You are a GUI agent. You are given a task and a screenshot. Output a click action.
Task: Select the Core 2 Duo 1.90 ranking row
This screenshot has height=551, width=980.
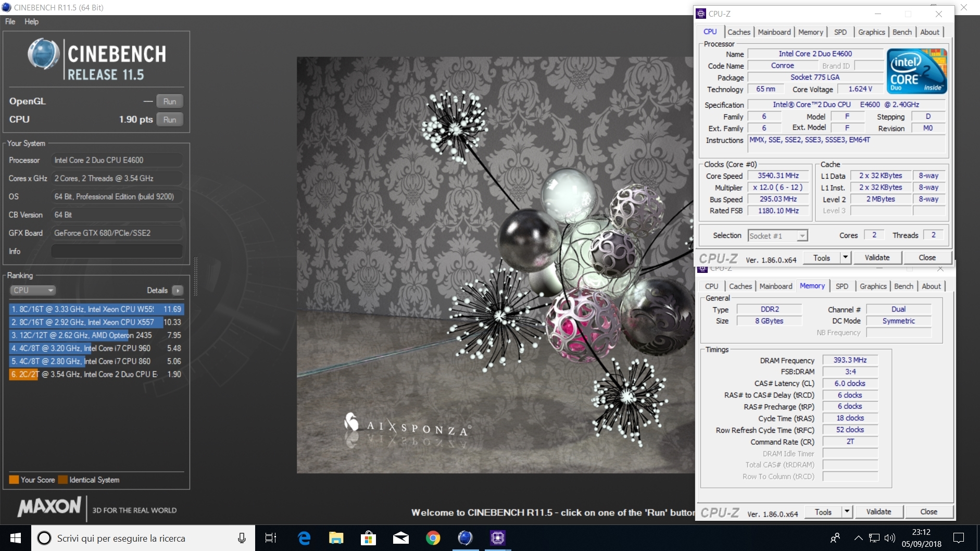tap(96, 374)
